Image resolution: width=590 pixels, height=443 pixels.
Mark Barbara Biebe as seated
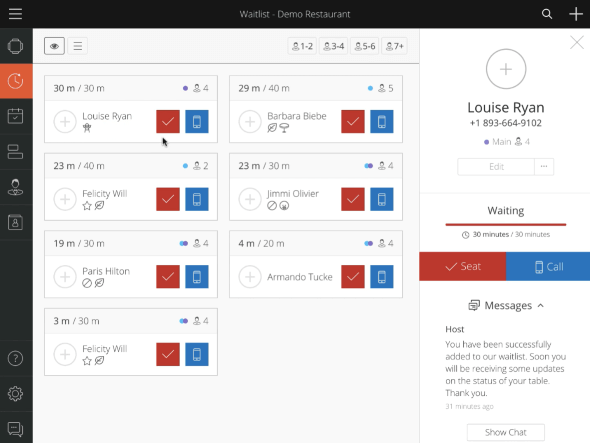coord(353,122)
